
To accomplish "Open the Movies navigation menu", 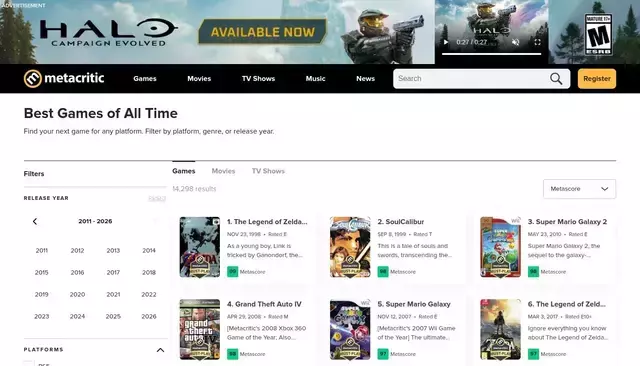I will click(x=199, y=78).
